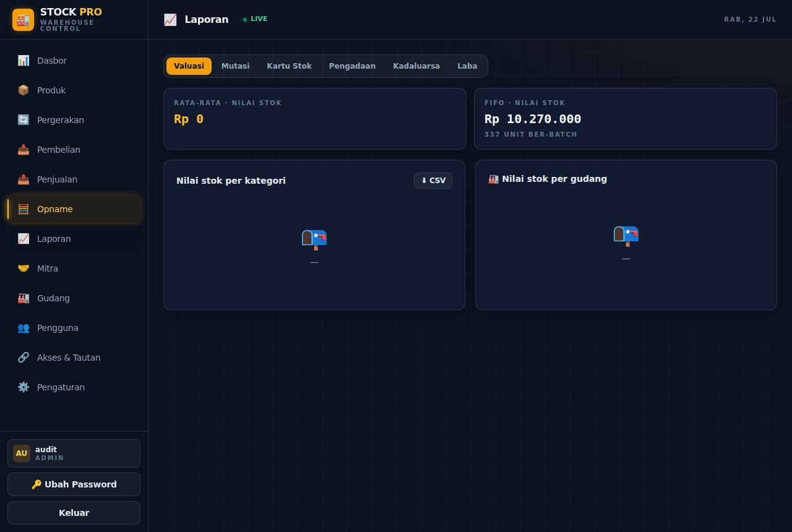Screen dimensions: 792x532
Task: Navigate to Pembelian
Action: tap(74, 150)
